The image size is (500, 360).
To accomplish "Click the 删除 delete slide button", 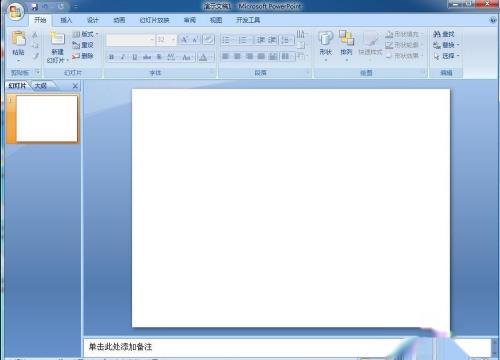I will pyautogui.click(x=83, y=56).
